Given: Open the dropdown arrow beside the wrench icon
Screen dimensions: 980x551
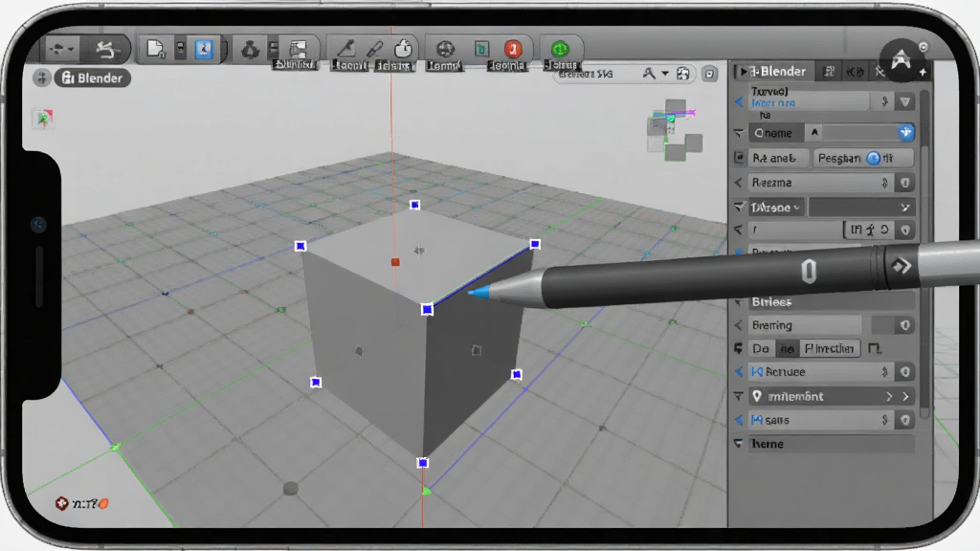Looking at the screenshot, I should pyautogui.click(x=665, y=74).
